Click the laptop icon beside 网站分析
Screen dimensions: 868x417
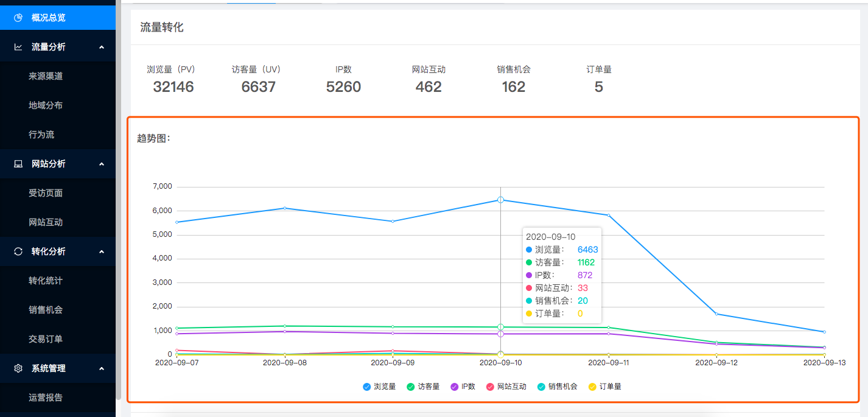coord(18,164)
